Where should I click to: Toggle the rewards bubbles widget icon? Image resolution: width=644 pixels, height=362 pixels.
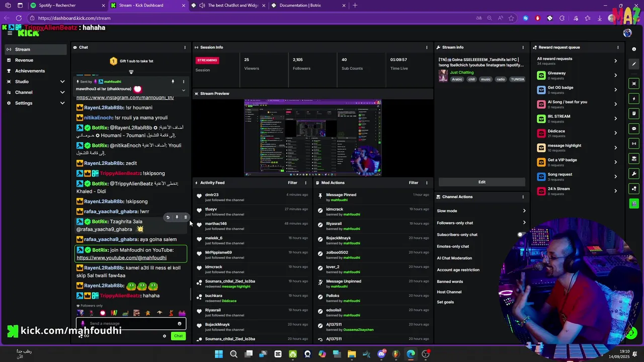[634, 189]
